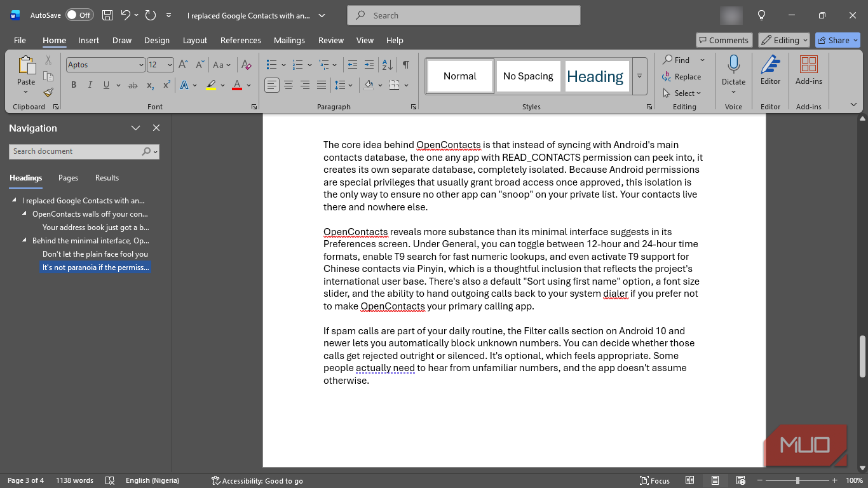
Task: Go to heading 'Don't let the plain face fool you'
Action: (x=95, y=254)
